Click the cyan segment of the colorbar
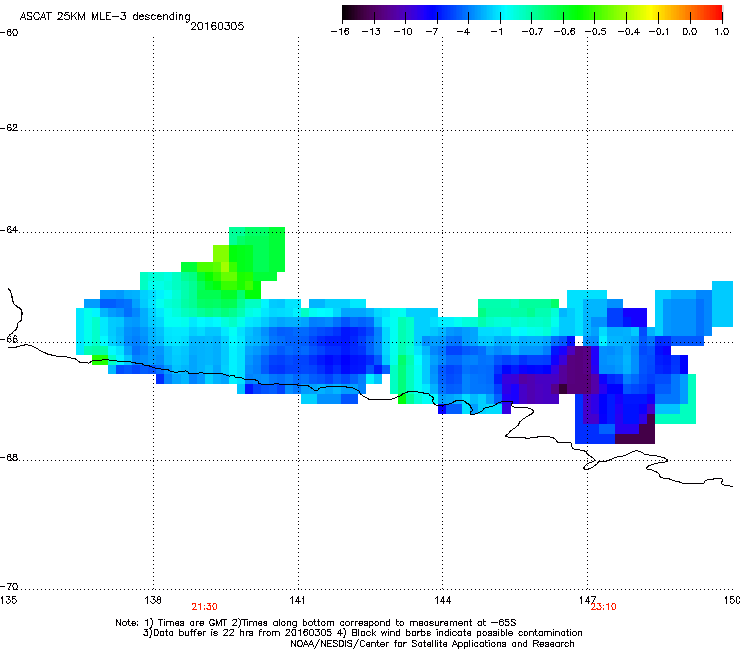740x650 pixels. click(505, 13)
